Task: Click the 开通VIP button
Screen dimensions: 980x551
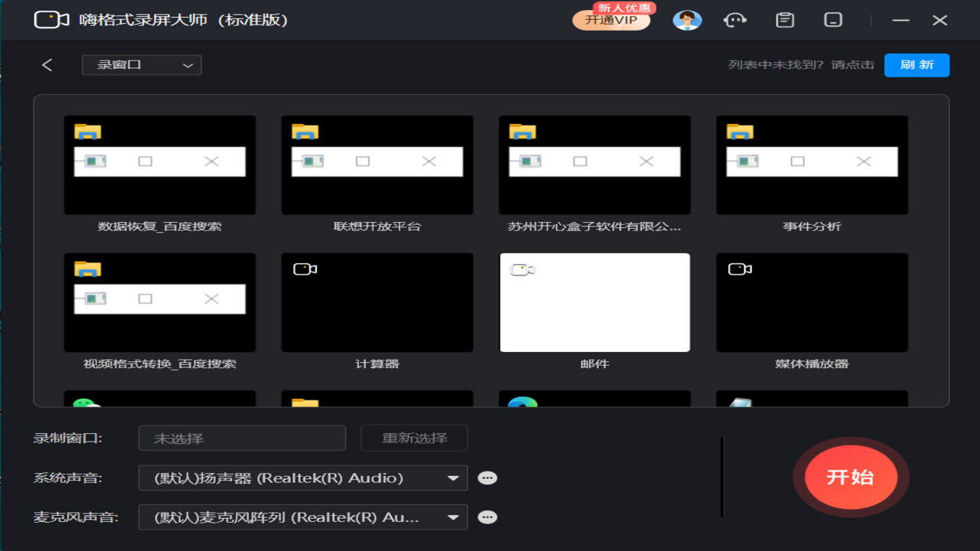Action: (611, 21)
